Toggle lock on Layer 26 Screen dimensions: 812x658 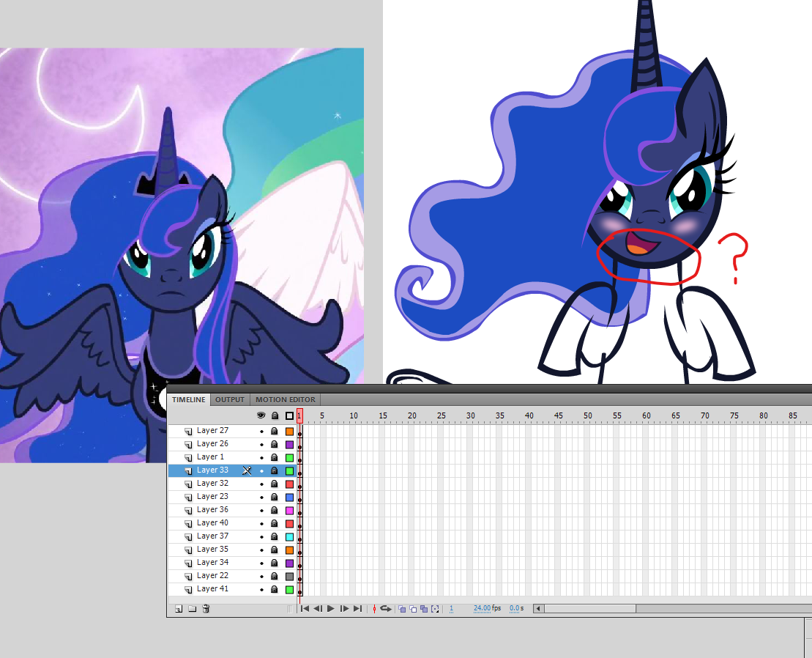coord(275,445)
